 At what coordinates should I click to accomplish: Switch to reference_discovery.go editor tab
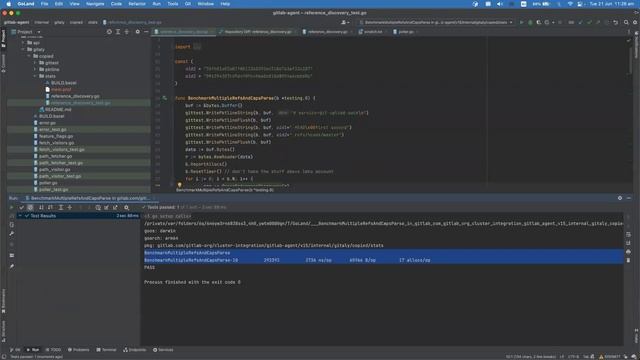pyautogui.click(x=327, y=32)
